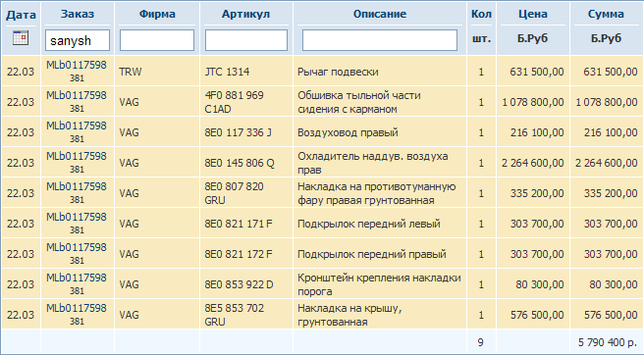Select article 8E0 807 820 GRU
This screenshot has width=644, height=355.
234,193
